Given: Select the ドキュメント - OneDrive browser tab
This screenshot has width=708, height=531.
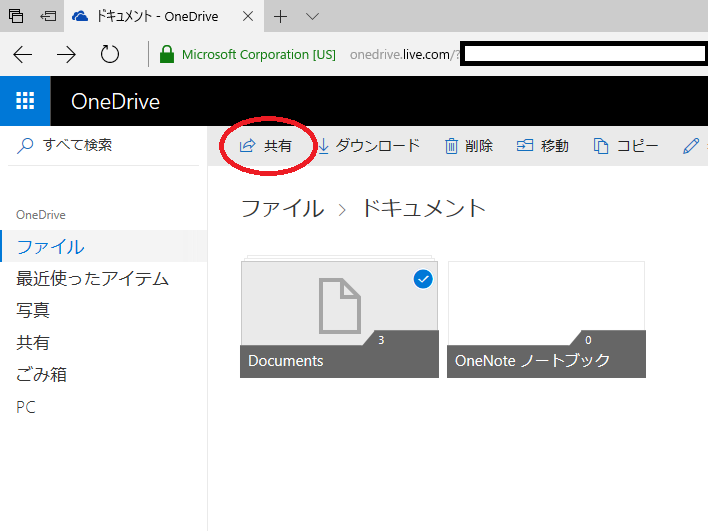Looking at the screenshot, I should [164, 16].
